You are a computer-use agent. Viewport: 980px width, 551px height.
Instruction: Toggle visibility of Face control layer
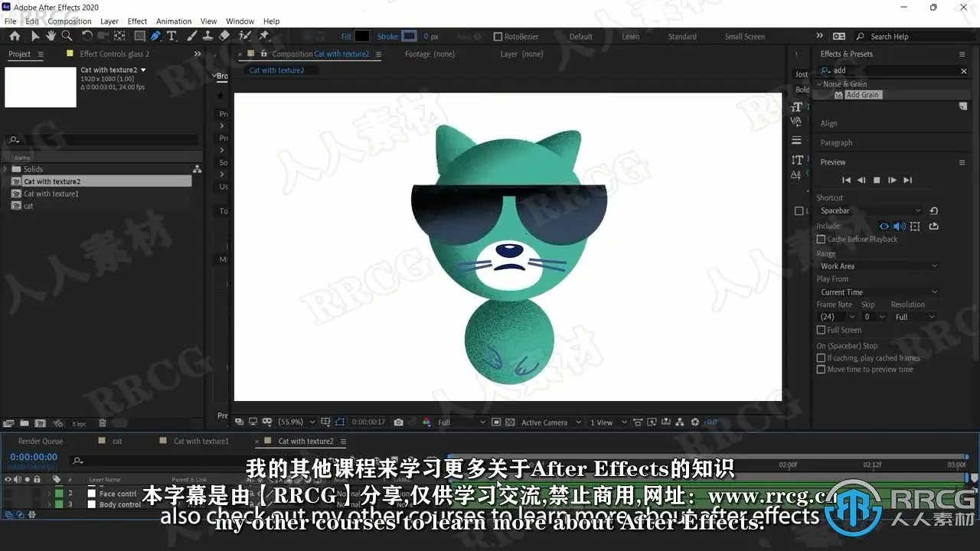[x=8, y=494]
